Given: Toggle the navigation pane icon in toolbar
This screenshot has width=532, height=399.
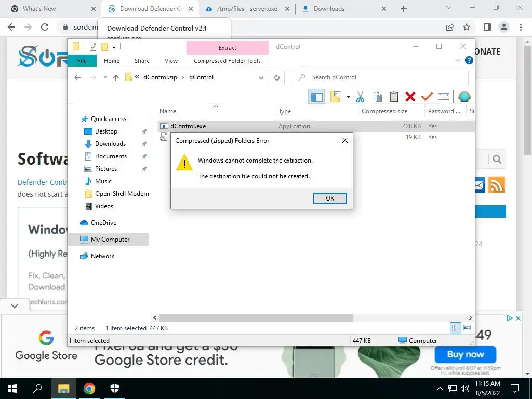Looking at the screenshot, I should pyautogui.click(x=316, y=97).
